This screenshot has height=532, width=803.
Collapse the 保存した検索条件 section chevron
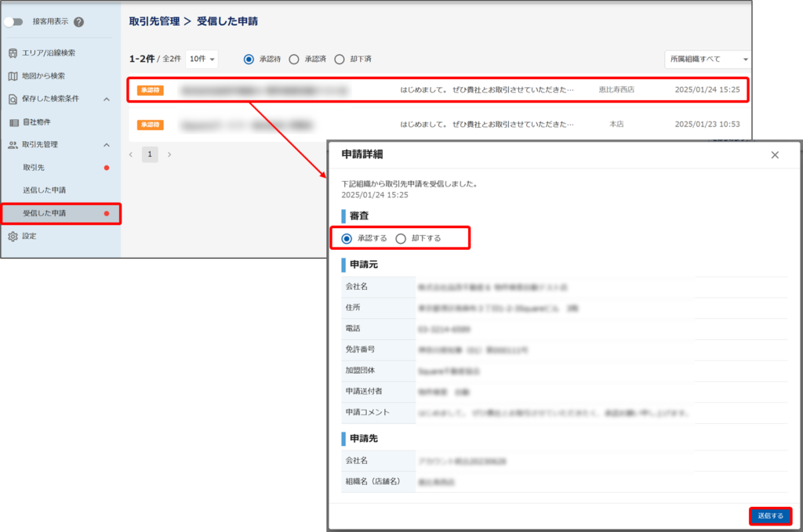tap(107, 100)
